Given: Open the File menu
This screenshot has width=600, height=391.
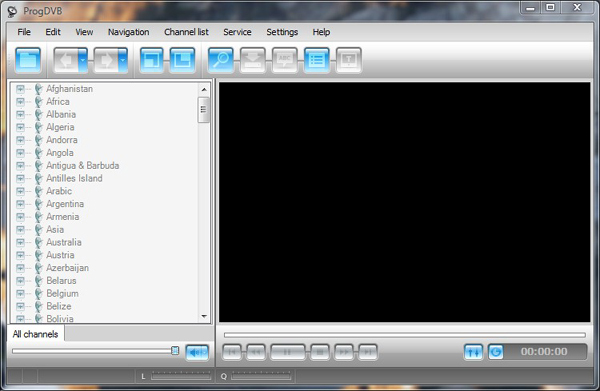Looking at the screenshot, I should point(24,32).
